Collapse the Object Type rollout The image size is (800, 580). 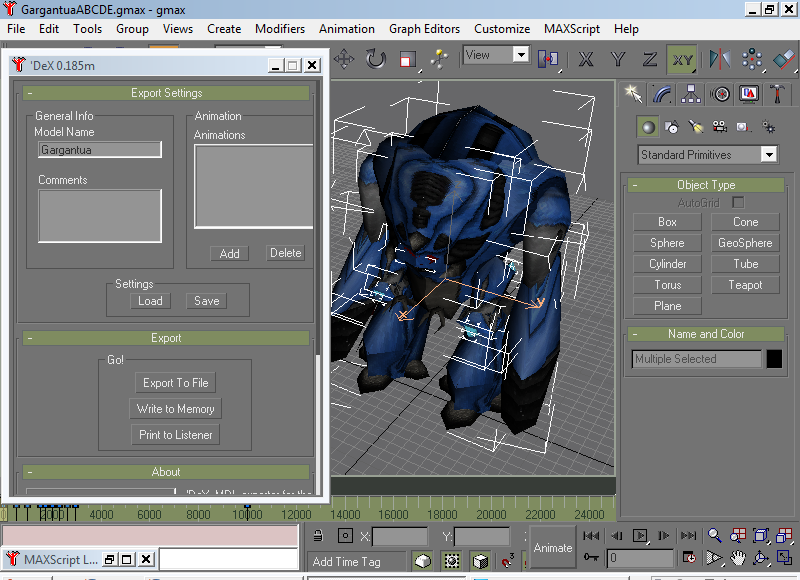[x=706, y=185]
